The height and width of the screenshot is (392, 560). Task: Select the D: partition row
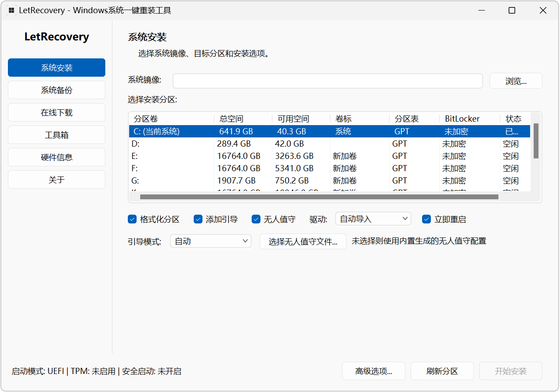(329, 144)
